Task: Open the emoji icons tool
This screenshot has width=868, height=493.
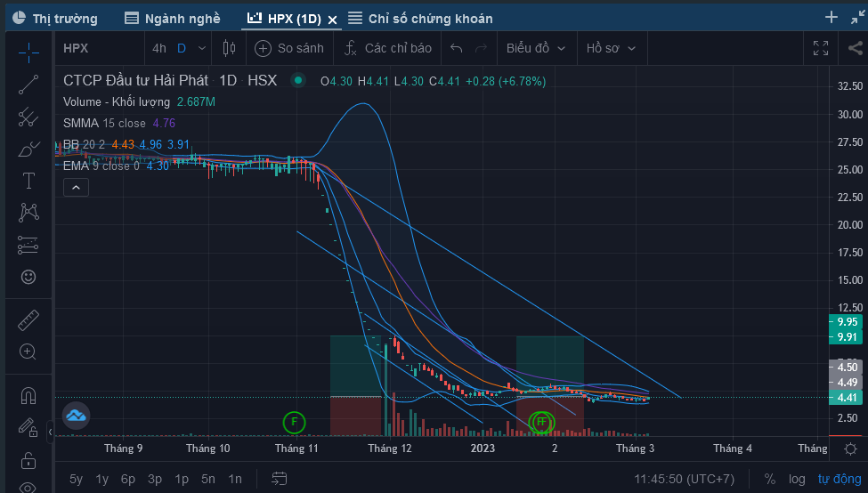Action: [x=28, y=277]
